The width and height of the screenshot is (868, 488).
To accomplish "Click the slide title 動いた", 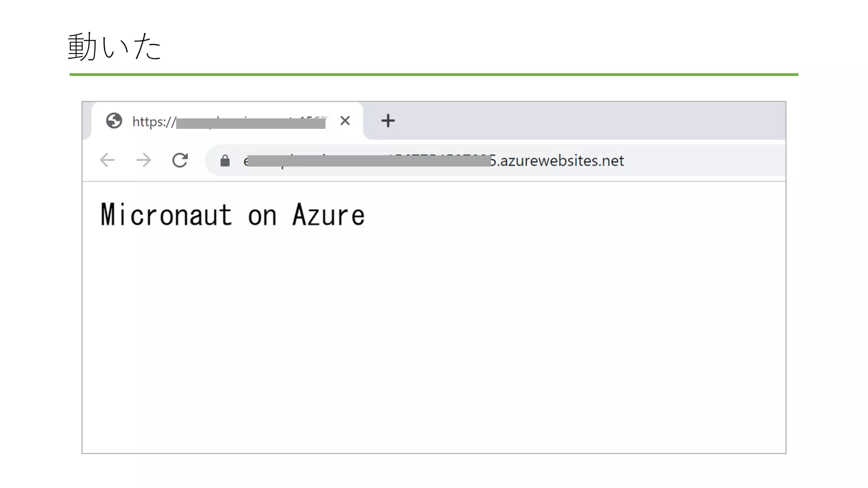I will [114, 47].
